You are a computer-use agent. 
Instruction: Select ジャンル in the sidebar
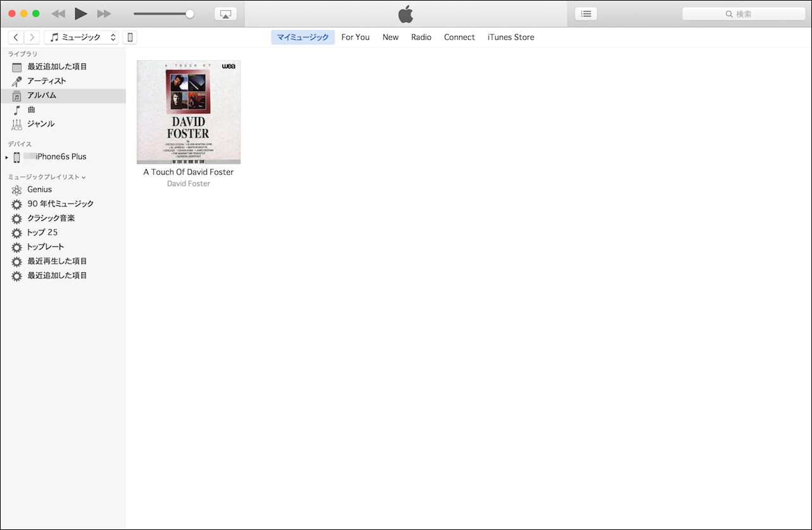coord(63,124)
